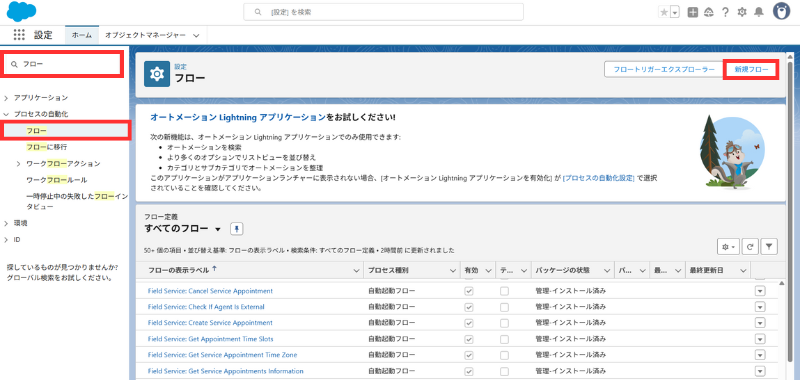Toggle 有効 checkbox for Cancel Service Appointment
This screenshot has height=380, width=800.
[x=469, y=291]
